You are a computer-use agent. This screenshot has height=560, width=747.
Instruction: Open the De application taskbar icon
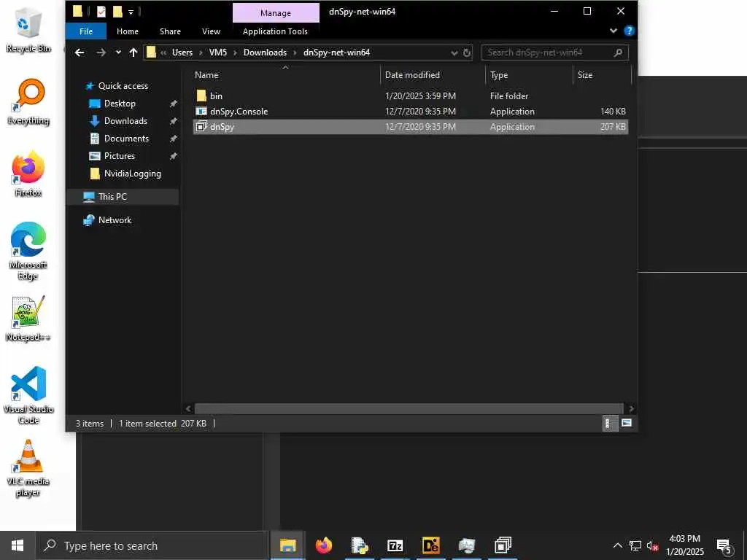point(430,545)
